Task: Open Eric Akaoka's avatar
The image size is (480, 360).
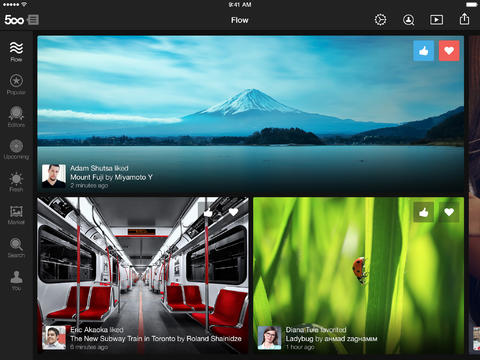Action: pos(54,338)
